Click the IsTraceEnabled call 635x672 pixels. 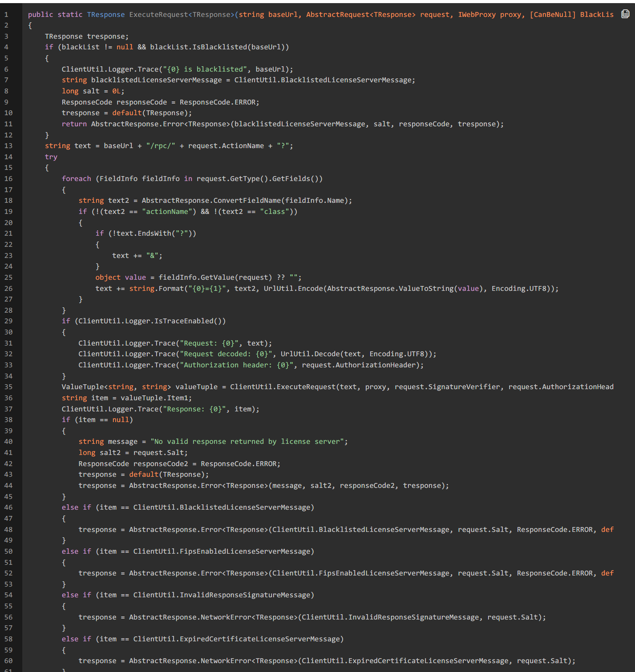(187, 321)
